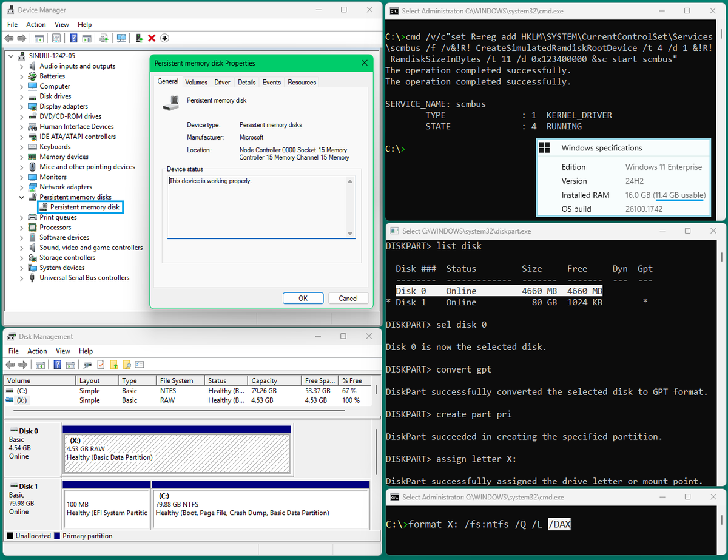The width and height of the screenshot is (728, 560).
Task: Click the OK button in Properties dialog
Action: pyautogui.click(x=303, y=298)
